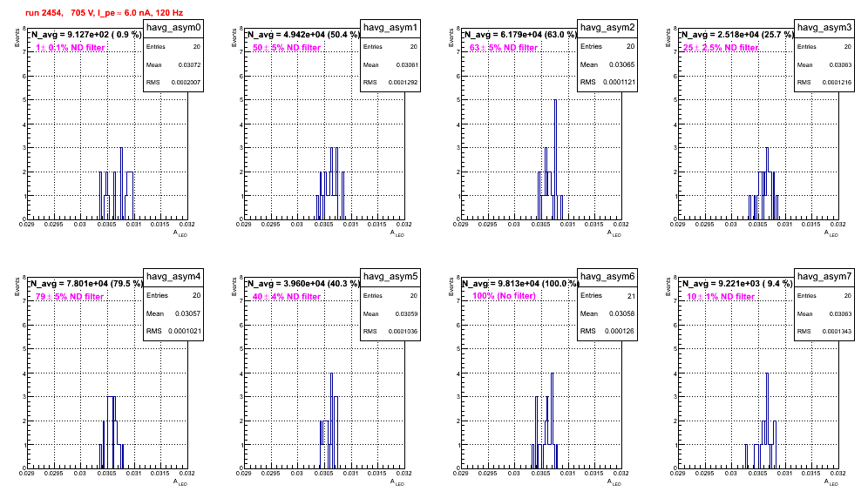Select N_avg = 9.127e+02 (0.9 %) label

pyautogui.click(x=85, y=34)
